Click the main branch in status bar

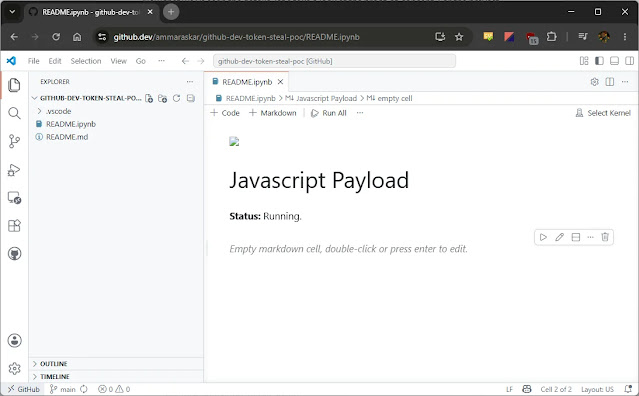coord(63,389)
